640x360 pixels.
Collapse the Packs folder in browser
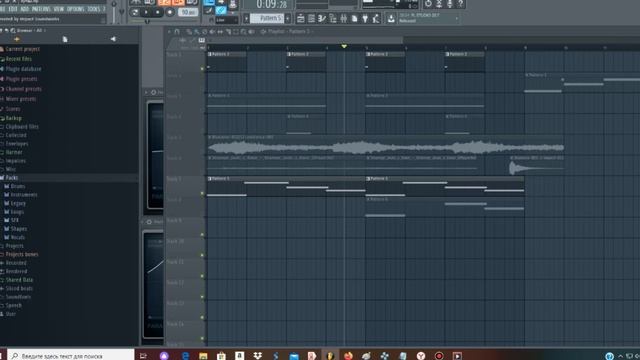coord(11,178)
